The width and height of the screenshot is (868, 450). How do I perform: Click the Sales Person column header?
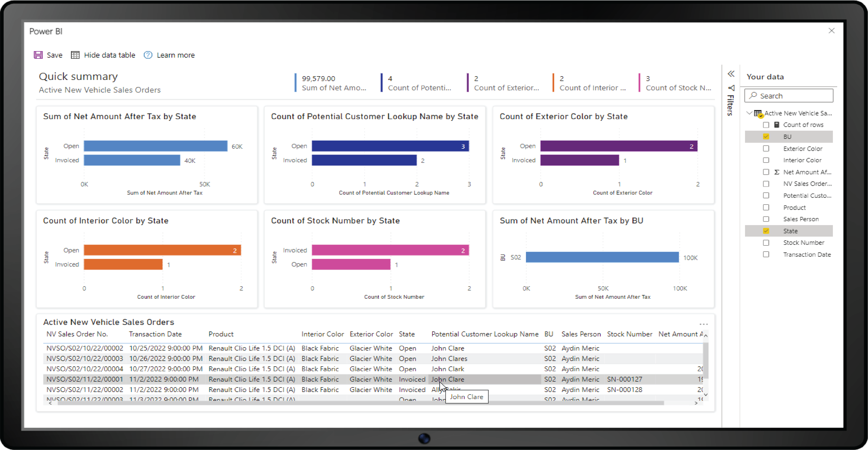pos(581,334)
